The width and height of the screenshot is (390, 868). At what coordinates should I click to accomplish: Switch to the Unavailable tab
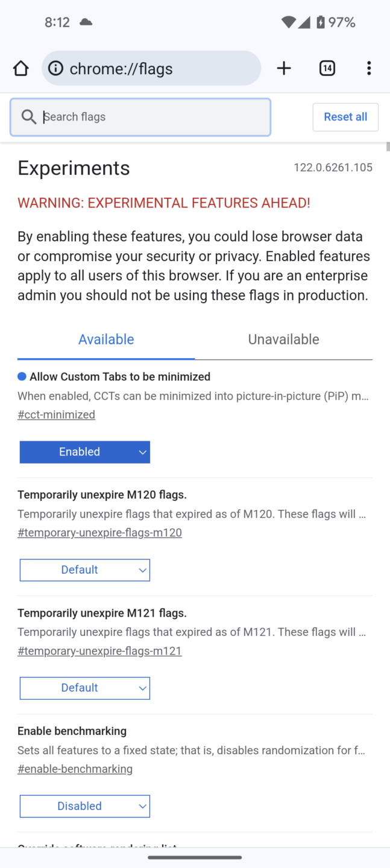(x=283, y=339)
